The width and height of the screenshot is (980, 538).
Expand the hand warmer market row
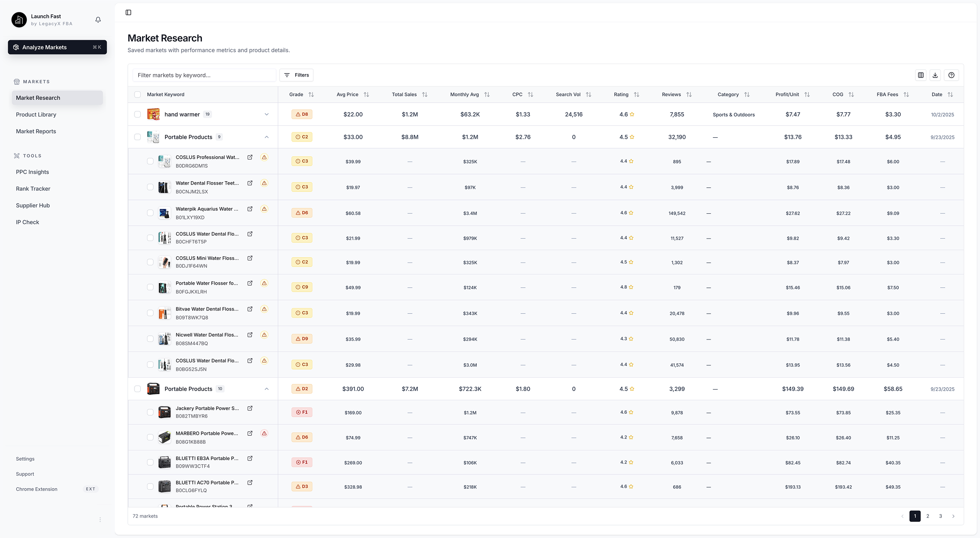coord(267,114)
